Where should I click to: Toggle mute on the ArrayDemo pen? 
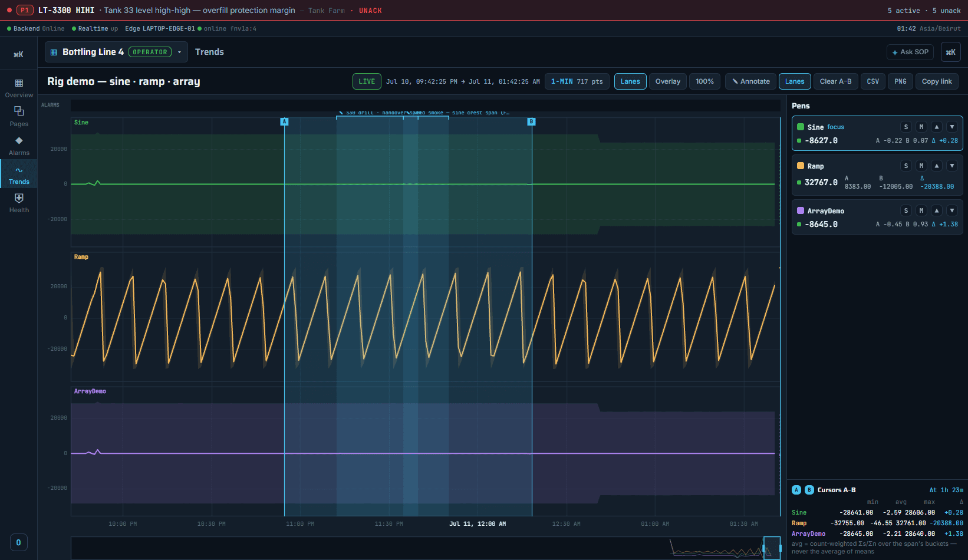tap(921, 210)
